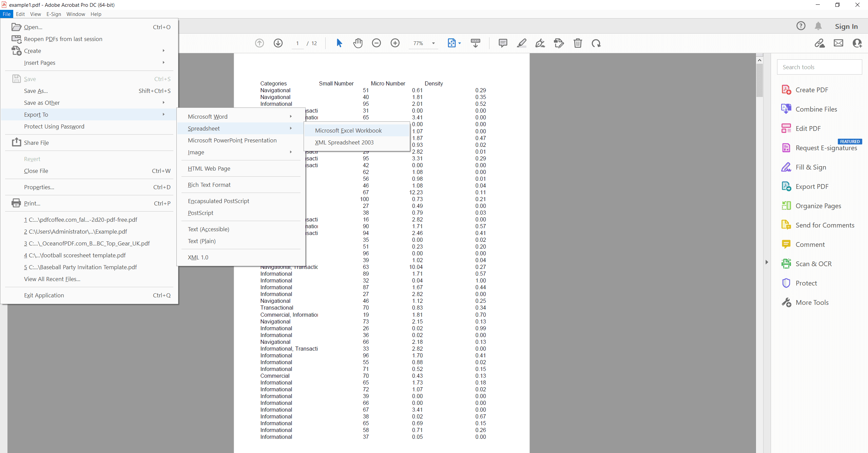868x453 pixels.
Task: Select Microsoft Excel Workbook export option
Action: coord(348,130)
